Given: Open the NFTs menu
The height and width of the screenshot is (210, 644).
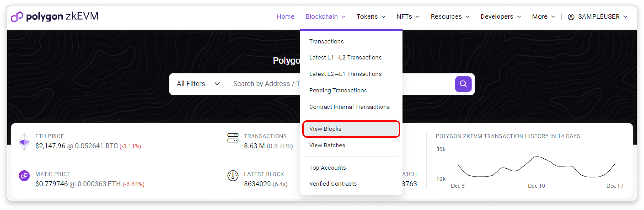Looking at the screenshot, I should pos(408,16).
